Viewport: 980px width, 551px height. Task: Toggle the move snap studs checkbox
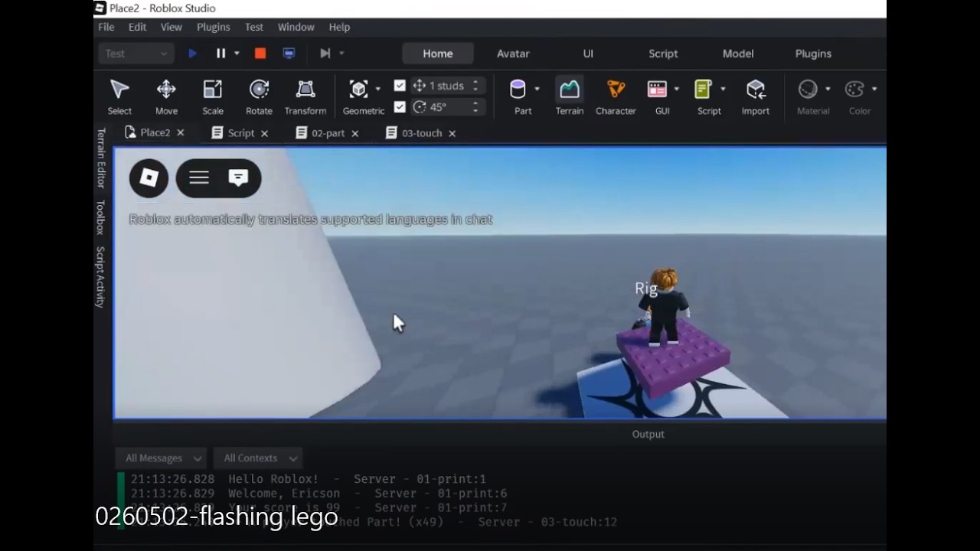coord(400,86)
